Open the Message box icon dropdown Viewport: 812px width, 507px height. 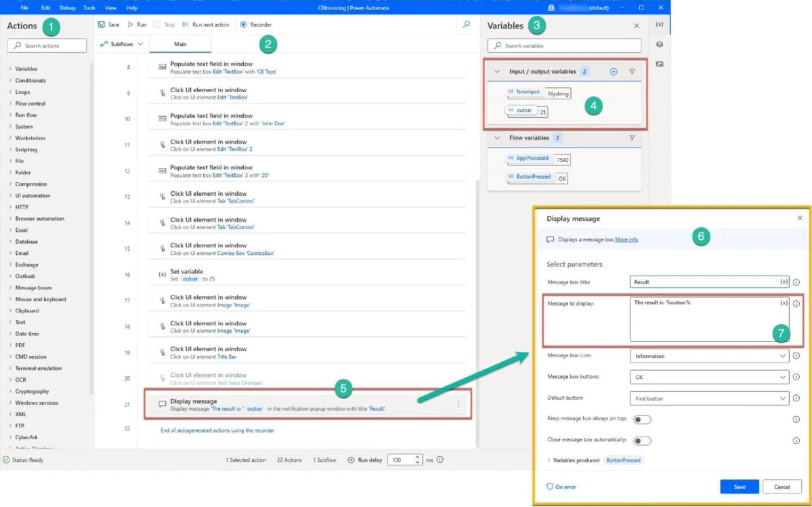(710, 356)
